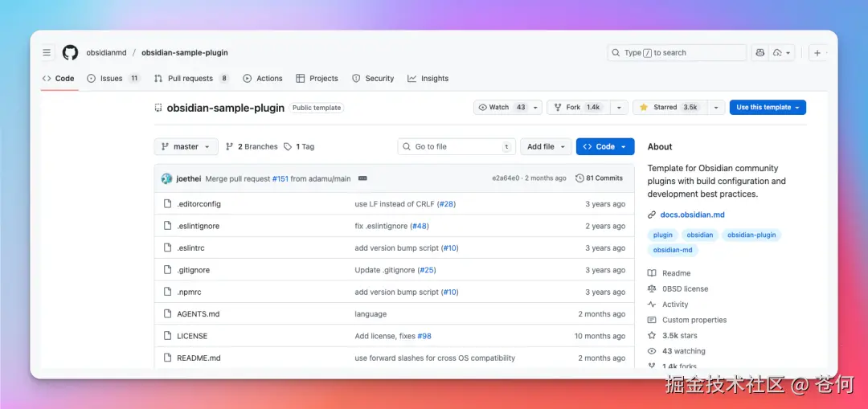Image resolution: width=868 pixels, height=409 pixels.
Task: Click the Go to file input
Action: pyautogui.click(x=457, y=147)
